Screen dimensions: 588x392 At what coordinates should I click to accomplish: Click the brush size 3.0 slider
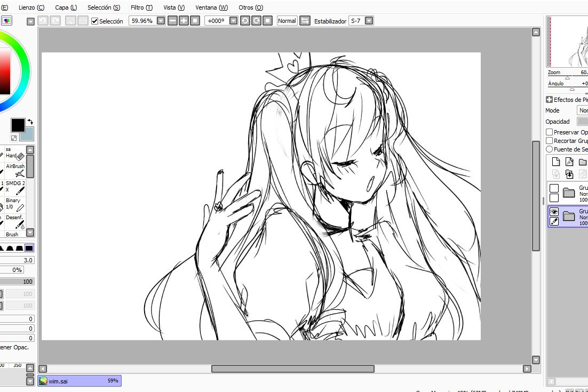pos(17,260)
